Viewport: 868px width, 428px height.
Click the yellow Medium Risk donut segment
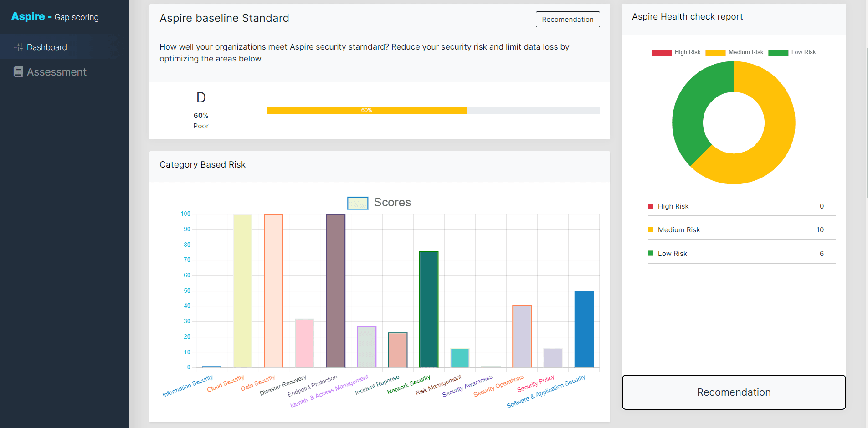(775, 137)
